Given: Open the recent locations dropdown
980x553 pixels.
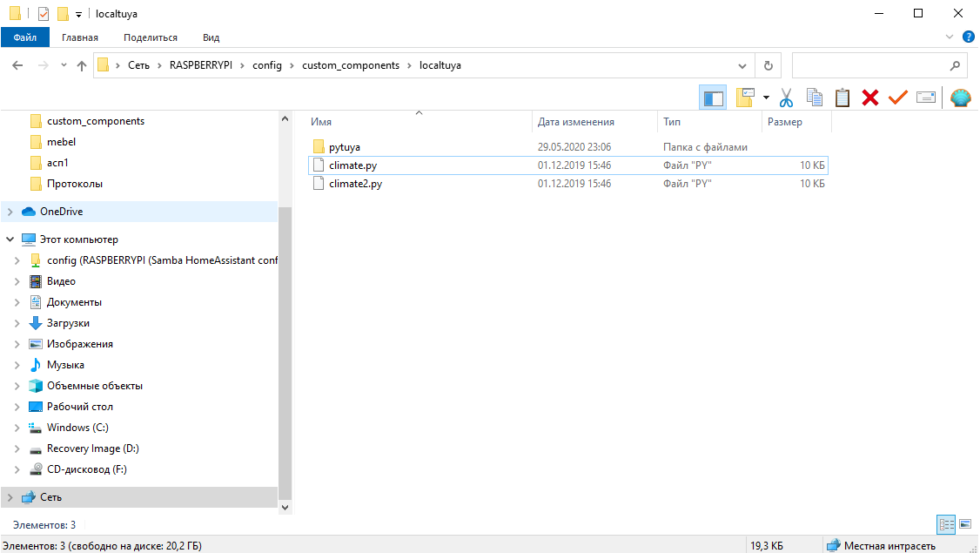Looking at the screenshot, I should pyautogui.click(x=64, y=65).
